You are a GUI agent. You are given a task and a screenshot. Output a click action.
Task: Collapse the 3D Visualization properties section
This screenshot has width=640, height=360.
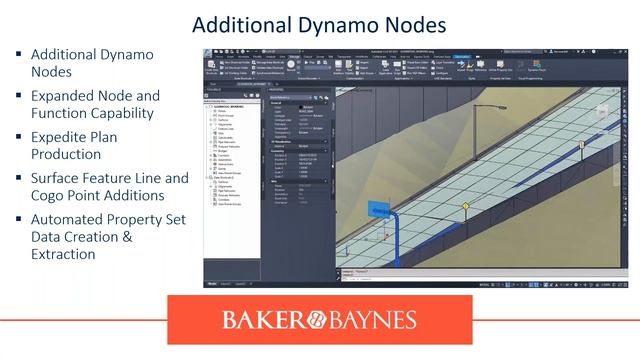[326, 142]
